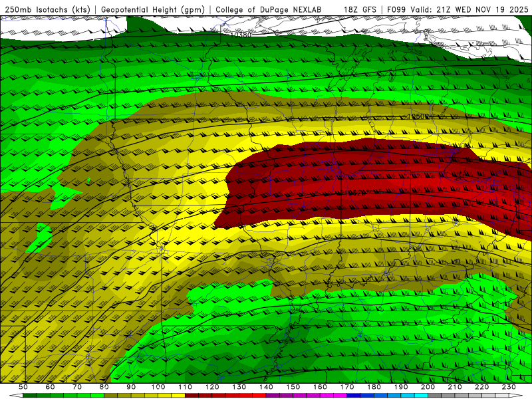
Task: Click the 10500 height contour label
Action: tap(418, 116)
